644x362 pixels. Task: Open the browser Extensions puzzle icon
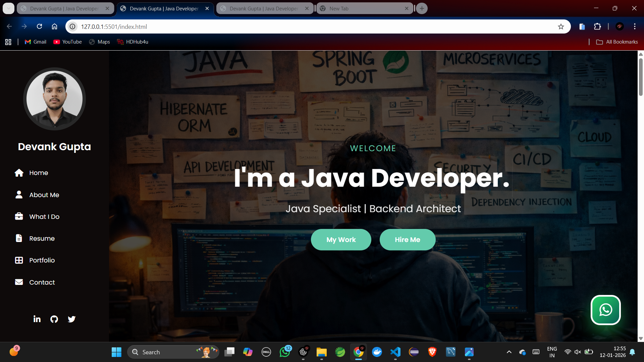[597, 27]
